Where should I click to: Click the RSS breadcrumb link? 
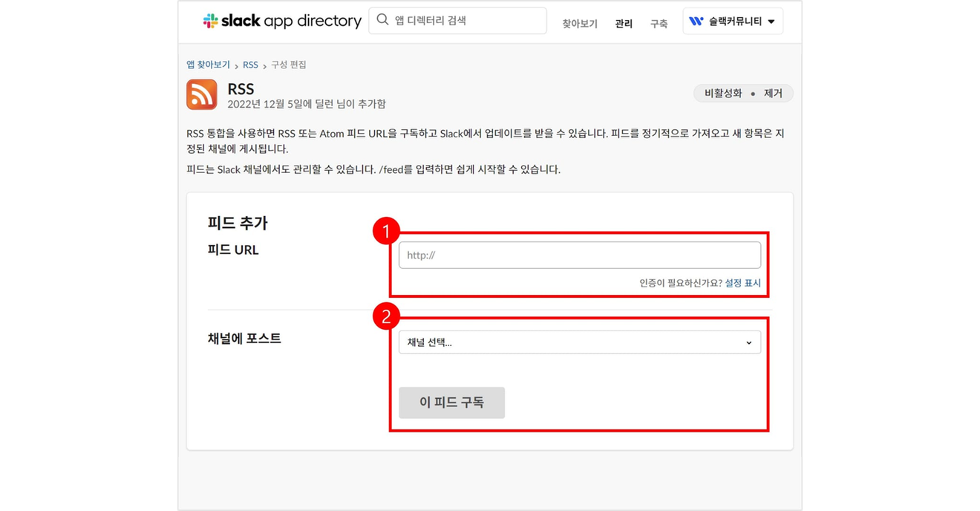coord(250,65)
